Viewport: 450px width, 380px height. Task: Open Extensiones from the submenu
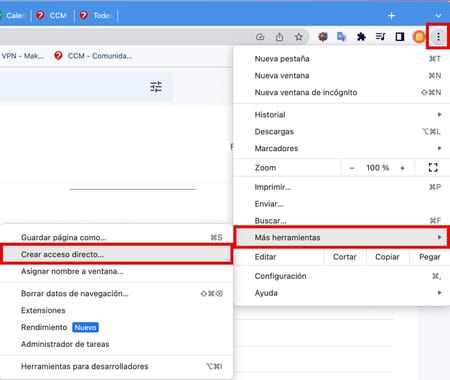(x=116, y=310)
